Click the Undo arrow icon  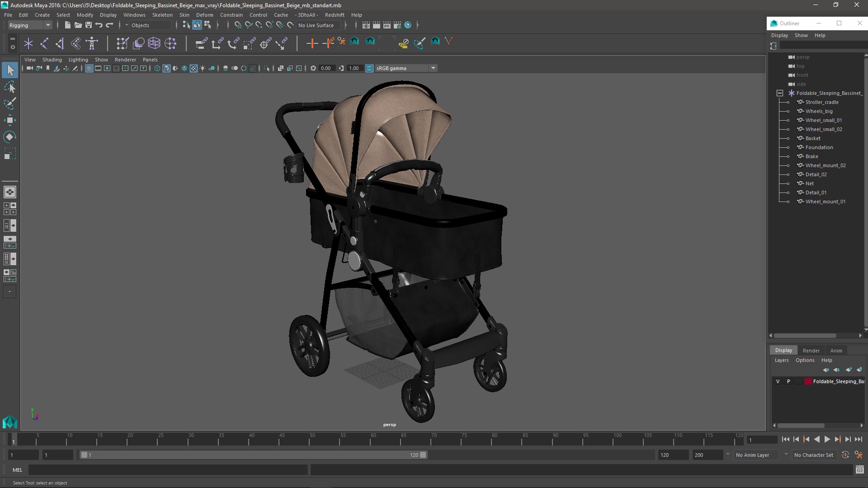coord(99,25)
